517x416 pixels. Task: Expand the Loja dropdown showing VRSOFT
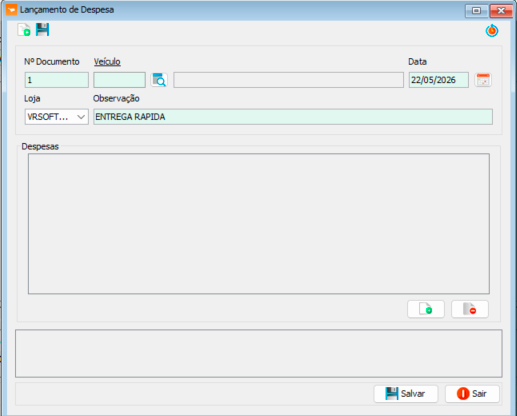57,117
